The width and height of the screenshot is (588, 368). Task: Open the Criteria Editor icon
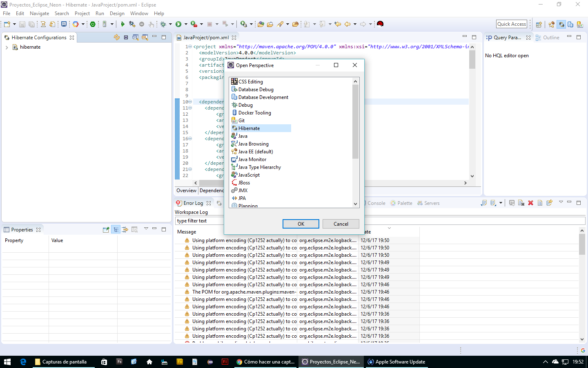point(145,37)
